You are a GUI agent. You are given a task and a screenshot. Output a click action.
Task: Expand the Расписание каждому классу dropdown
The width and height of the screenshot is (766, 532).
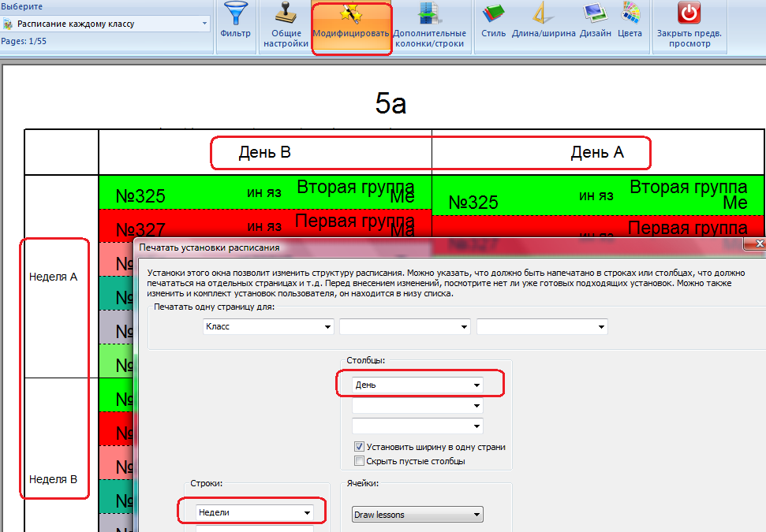[205, 24]
